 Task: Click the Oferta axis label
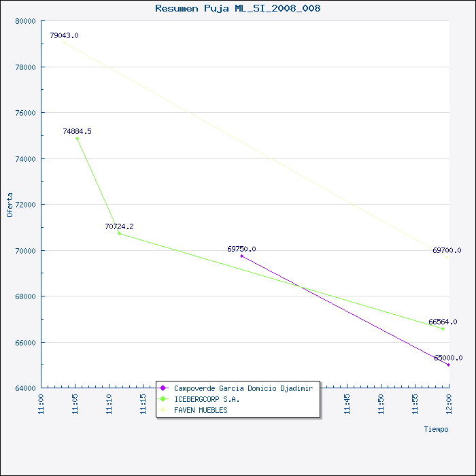(10, 205)
